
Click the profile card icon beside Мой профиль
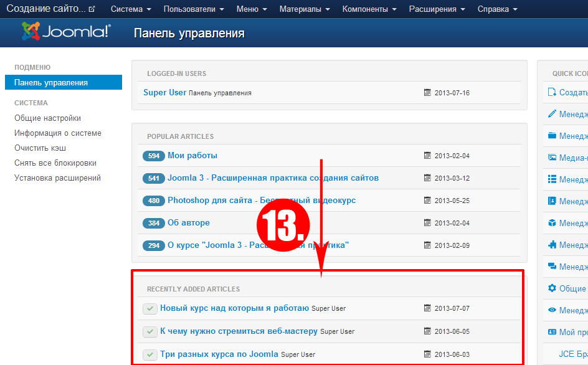(552, 332)
